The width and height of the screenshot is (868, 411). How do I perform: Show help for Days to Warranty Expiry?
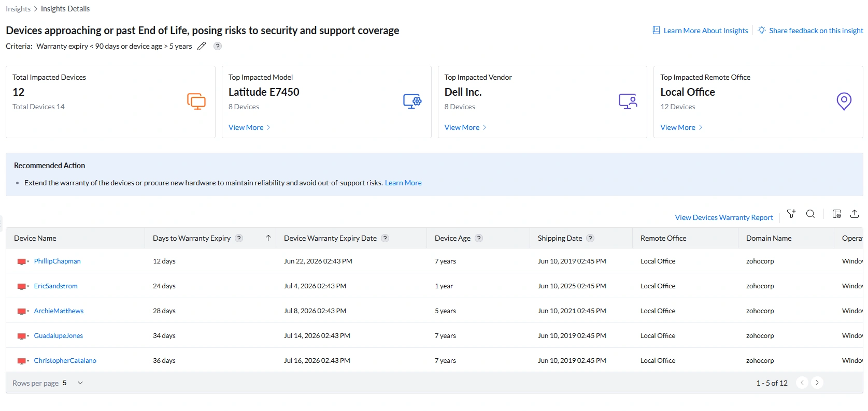click(239, 238)
